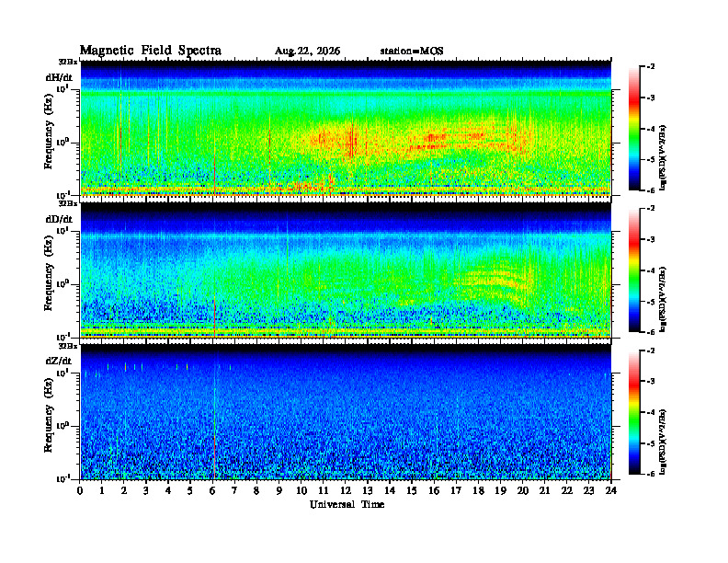Click hour tick label "3" on time axis
This screenshot has height=563, width=728.
click(146, 490)
